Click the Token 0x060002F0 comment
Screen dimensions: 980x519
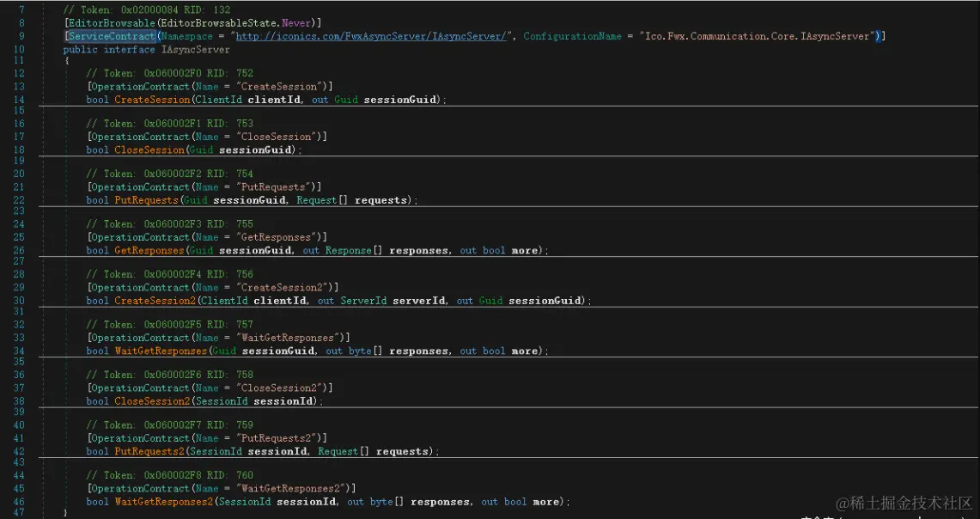coord(169,73)
